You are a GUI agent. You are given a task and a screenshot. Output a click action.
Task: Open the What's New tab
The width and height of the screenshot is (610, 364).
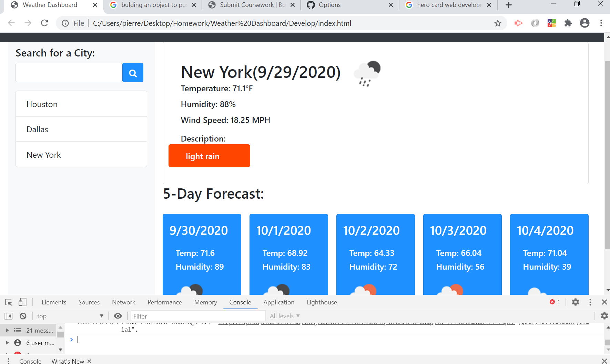68,361
